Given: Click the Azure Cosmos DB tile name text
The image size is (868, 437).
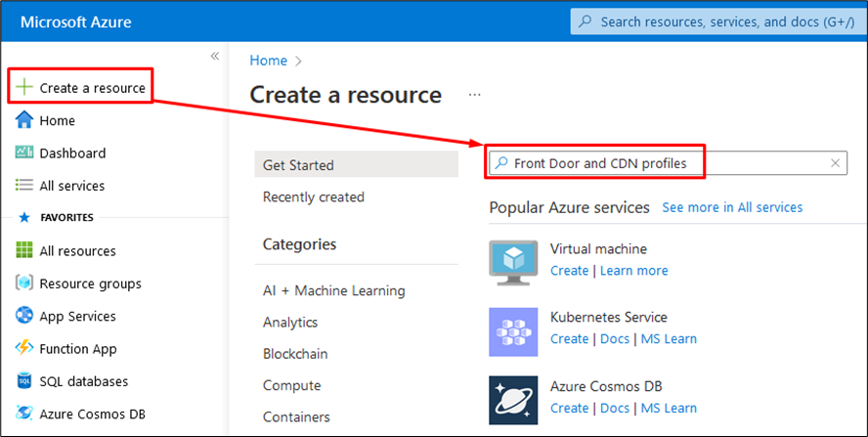Looking at the screenshot, I should [606, 385].
